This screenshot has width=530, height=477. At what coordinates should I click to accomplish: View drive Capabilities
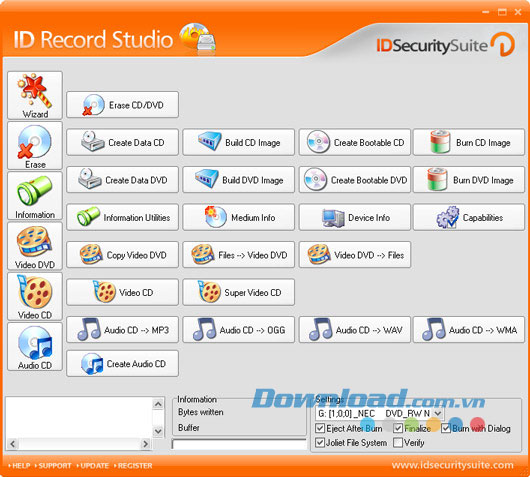point(469,217)
